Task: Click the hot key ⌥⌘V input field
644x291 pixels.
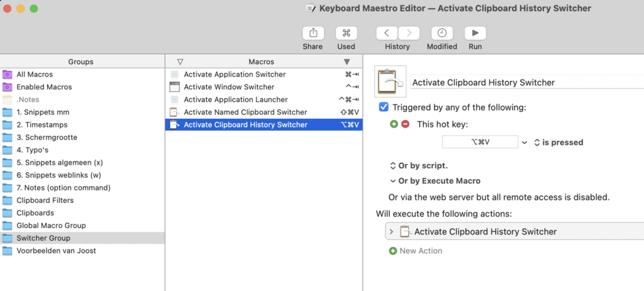Action: [x=480, y=143]
